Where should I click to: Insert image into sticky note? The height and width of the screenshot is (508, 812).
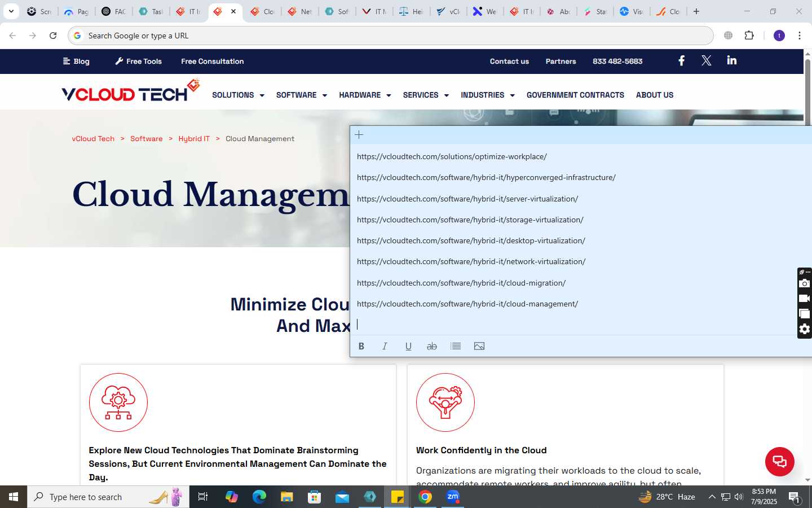coord(479,346)
